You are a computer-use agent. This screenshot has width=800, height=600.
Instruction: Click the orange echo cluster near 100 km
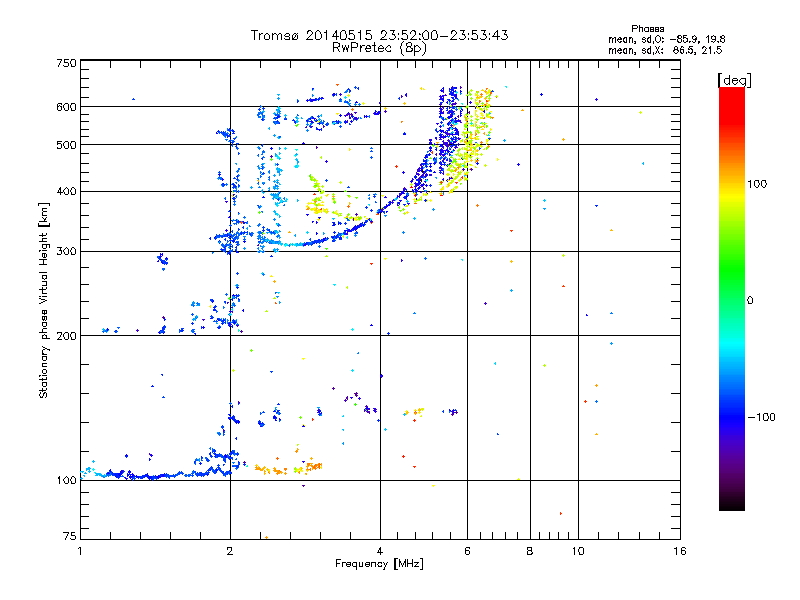pyautogui.click(x=288, y=468)
